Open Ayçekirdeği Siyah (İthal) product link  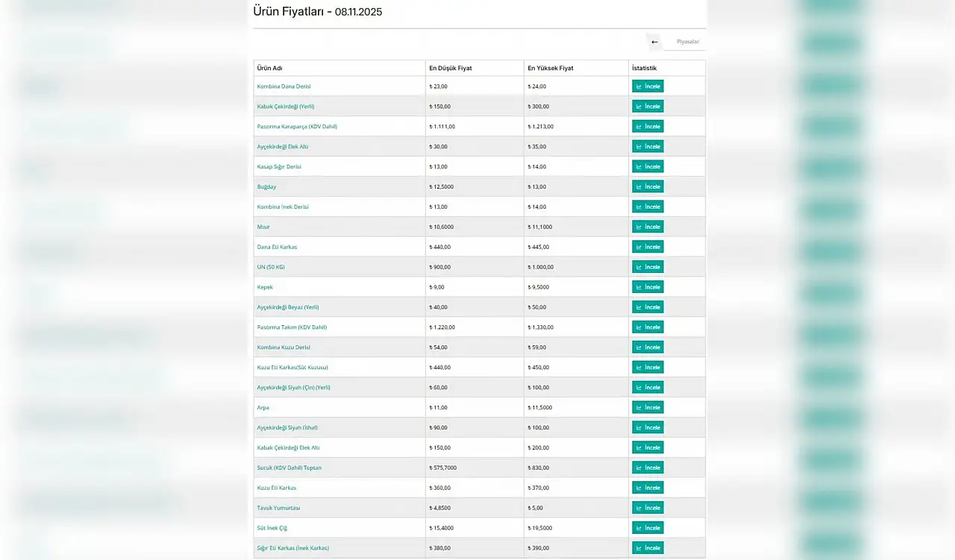[x=287, y=427]
